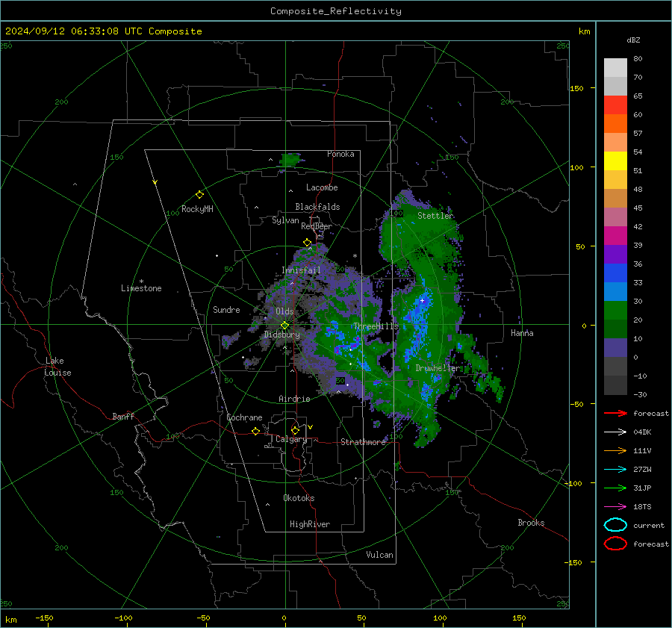Click the white 04DK arrow icon
This screenshot has height=628, width=672.
[615, 432]
